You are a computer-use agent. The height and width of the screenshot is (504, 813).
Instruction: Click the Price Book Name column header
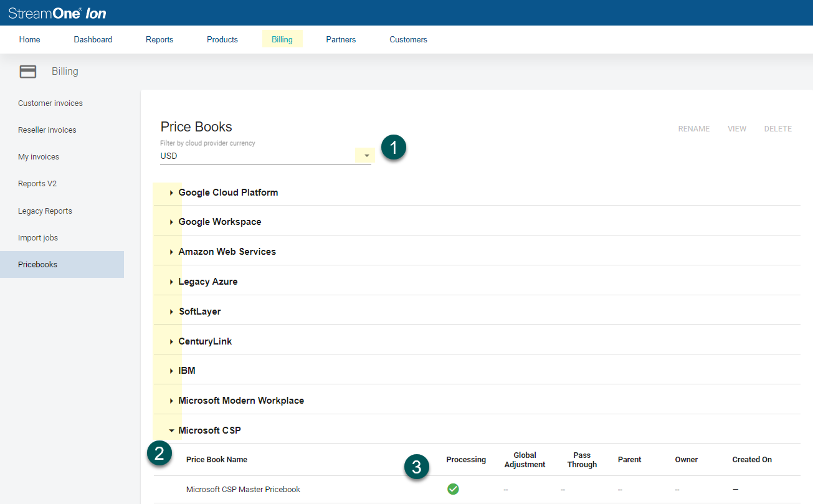coord(217,460)
